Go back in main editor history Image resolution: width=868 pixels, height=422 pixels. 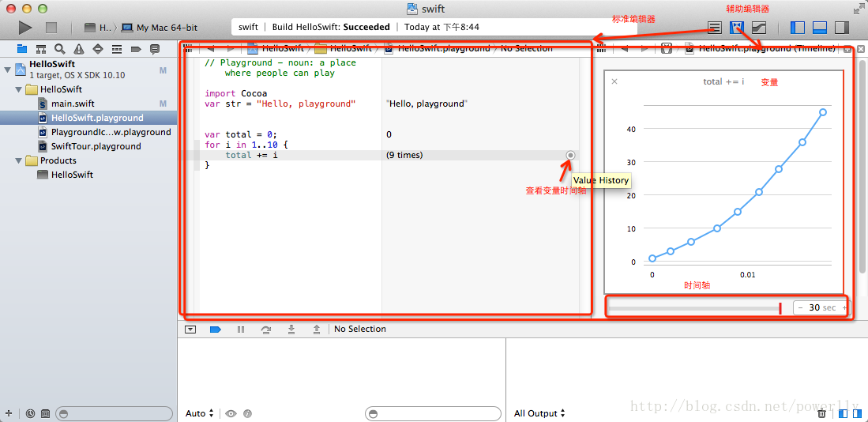point(210,49)
